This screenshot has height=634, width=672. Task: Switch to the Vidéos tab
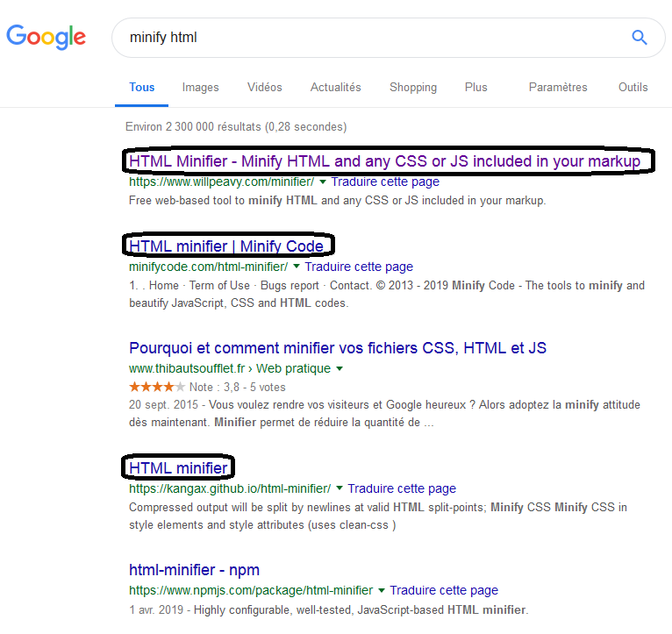(265, 88)
